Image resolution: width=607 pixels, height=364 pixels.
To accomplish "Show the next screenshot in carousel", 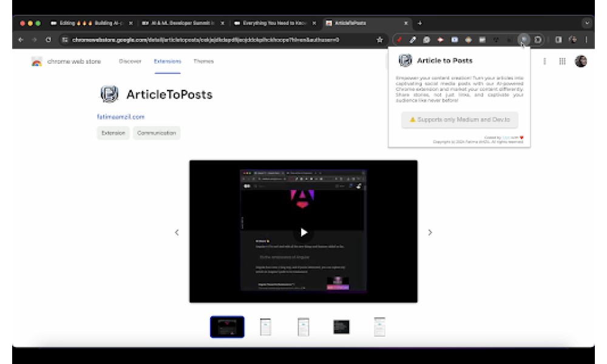I will 430,232.
